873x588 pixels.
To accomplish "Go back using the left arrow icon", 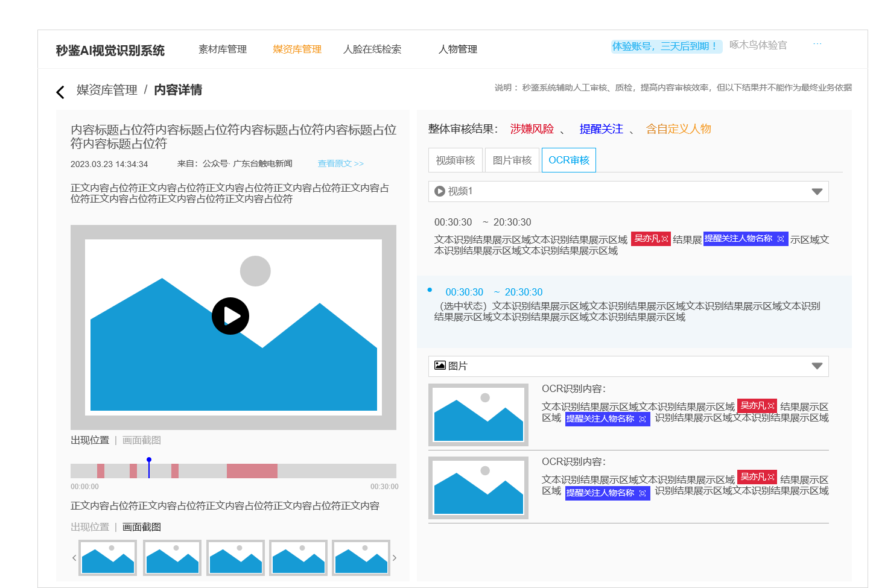I will tap(60, 92).
